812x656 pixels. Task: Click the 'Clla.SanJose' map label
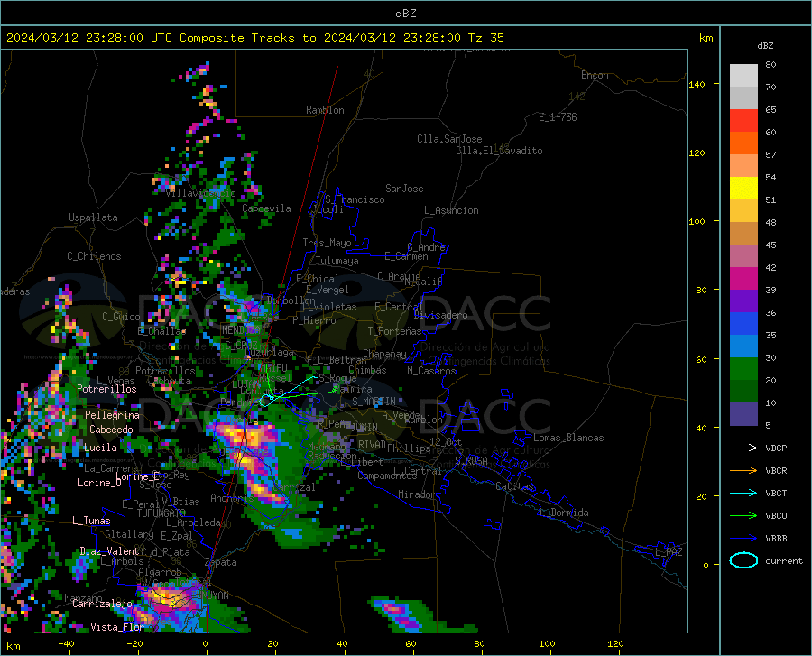(x=449, y=139)
